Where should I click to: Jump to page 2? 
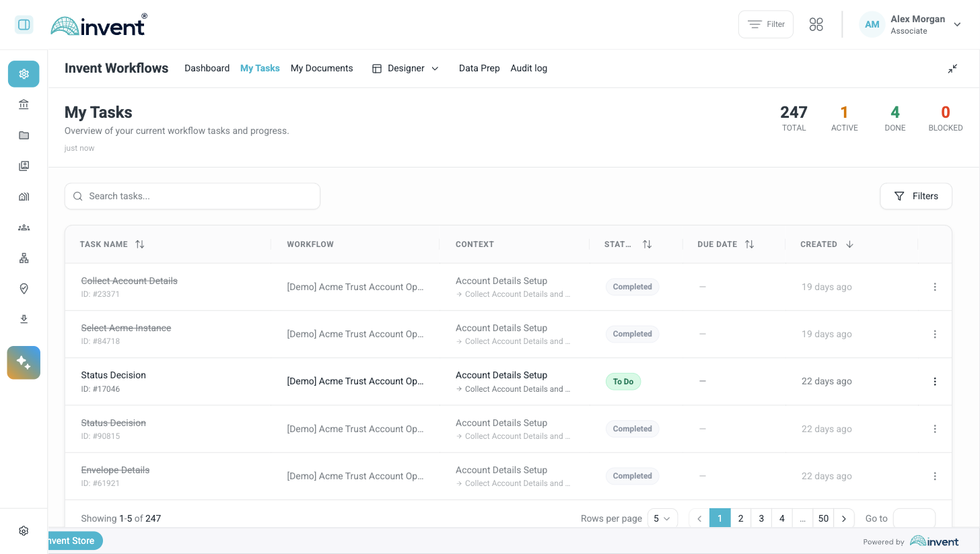coord(740,518)
